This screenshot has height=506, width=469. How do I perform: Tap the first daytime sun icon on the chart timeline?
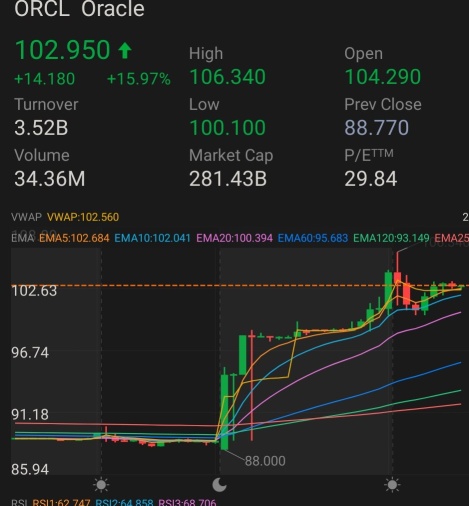[x=101, y=485]
